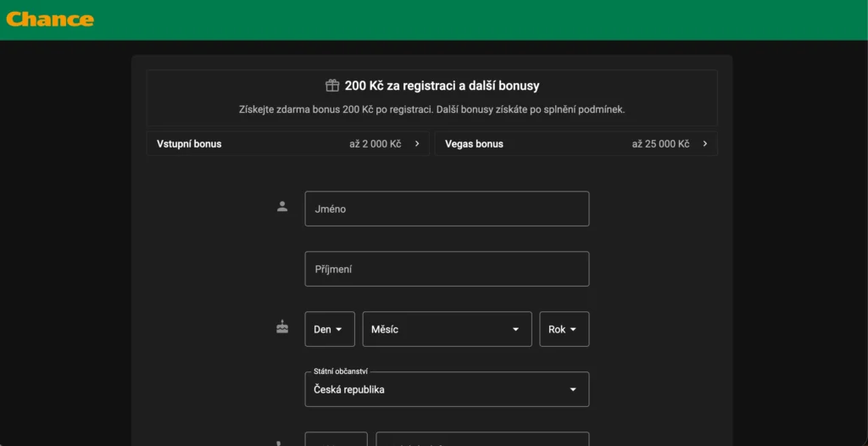Click the gift icon beside bonus heading

pyautogui.click(x=332, y=86)
